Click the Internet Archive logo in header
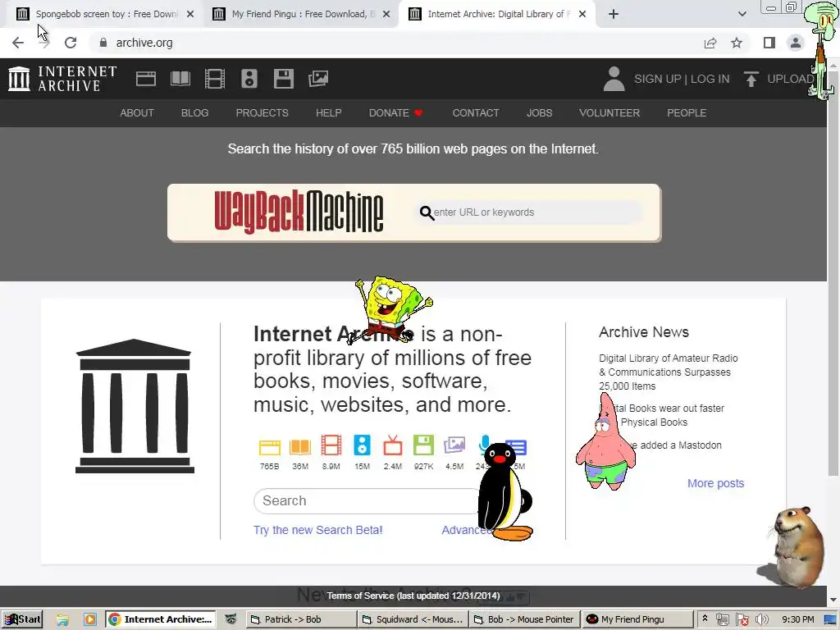Screen dimensions: 840x630 [x=62, y=79]
